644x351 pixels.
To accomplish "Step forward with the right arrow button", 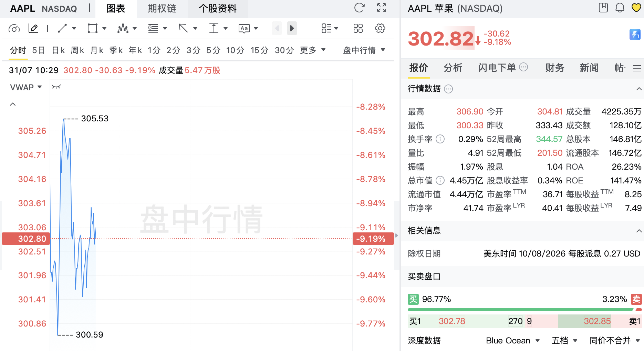I will click(292, 28).
